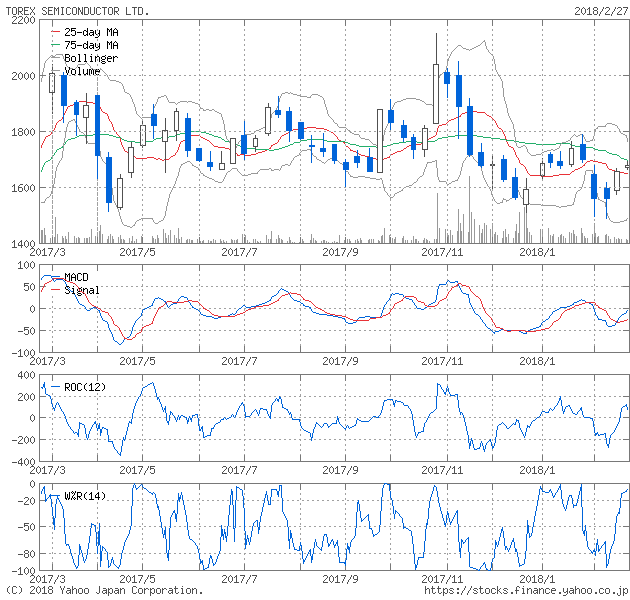This screenshot has width=630, height=600.
Task: Click the Yahoo Japan Corporation copyright text
Action: (102, 590)
